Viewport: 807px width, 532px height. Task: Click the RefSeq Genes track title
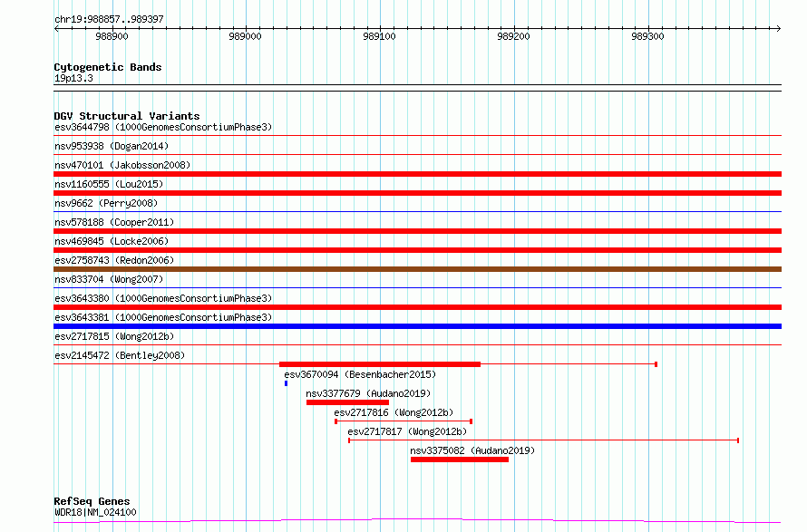(92, 501)
